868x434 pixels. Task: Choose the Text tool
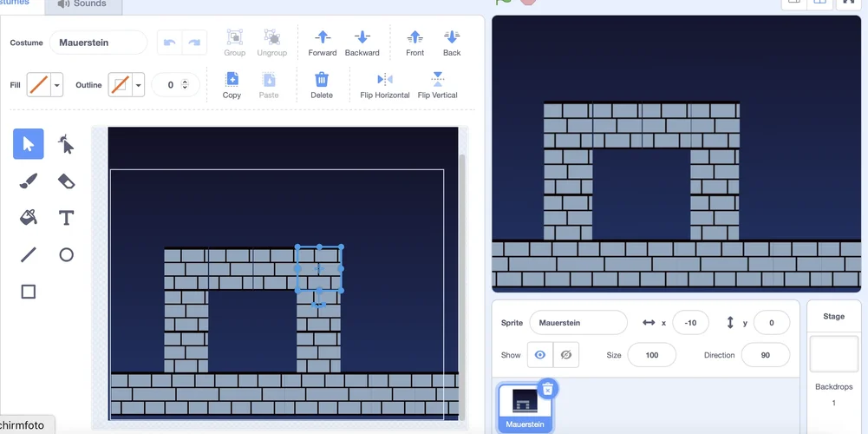point(66,217)
